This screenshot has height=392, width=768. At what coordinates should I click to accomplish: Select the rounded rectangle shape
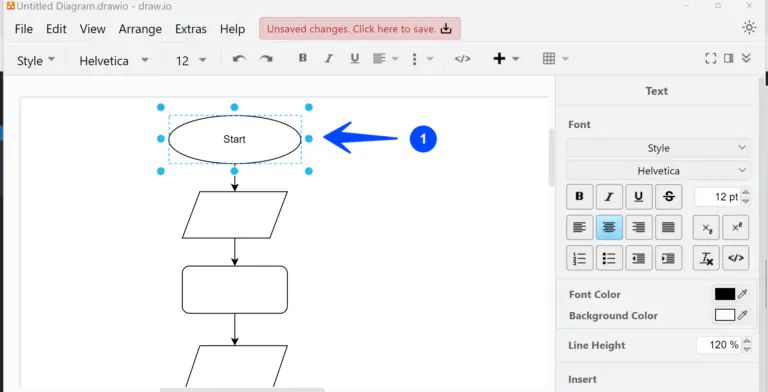pyautogui.click(x=235, y=290)
